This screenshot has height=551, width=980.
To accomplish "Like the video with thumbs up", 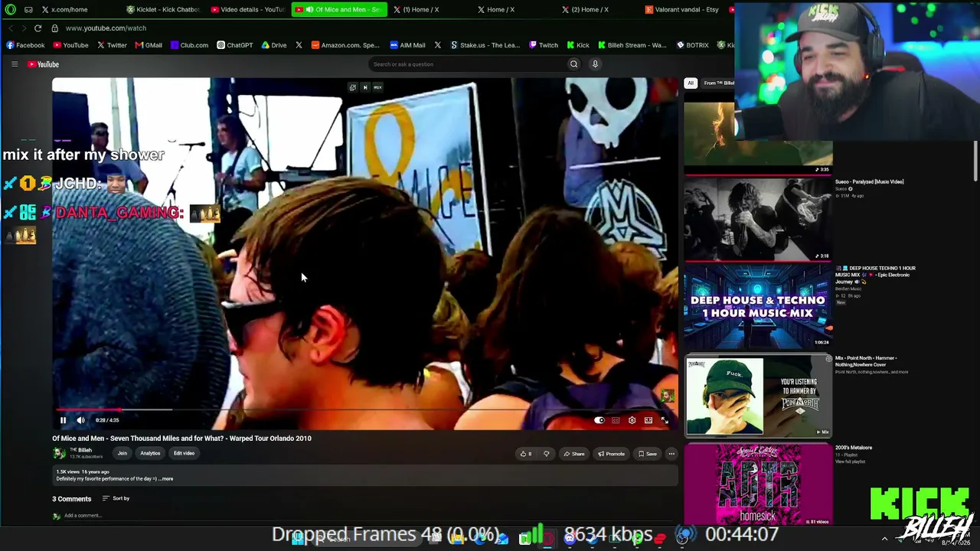I will (526, 454).
